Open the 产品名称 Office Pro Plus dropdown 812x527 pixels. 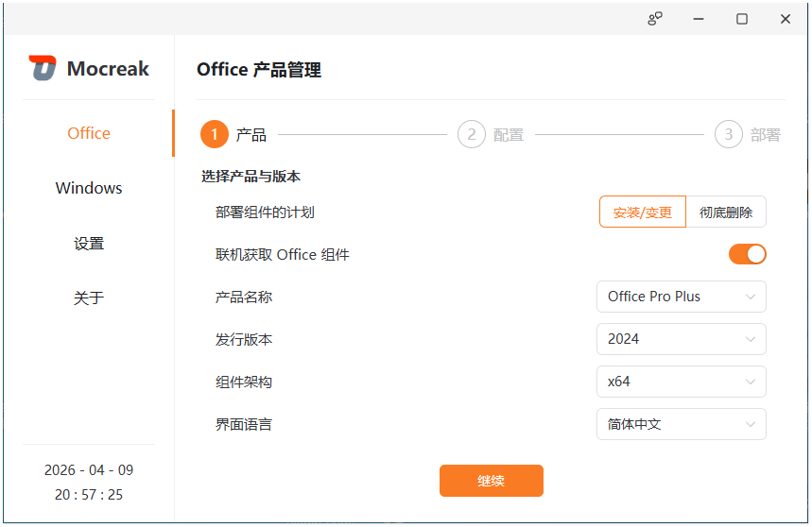pos(681,297)
